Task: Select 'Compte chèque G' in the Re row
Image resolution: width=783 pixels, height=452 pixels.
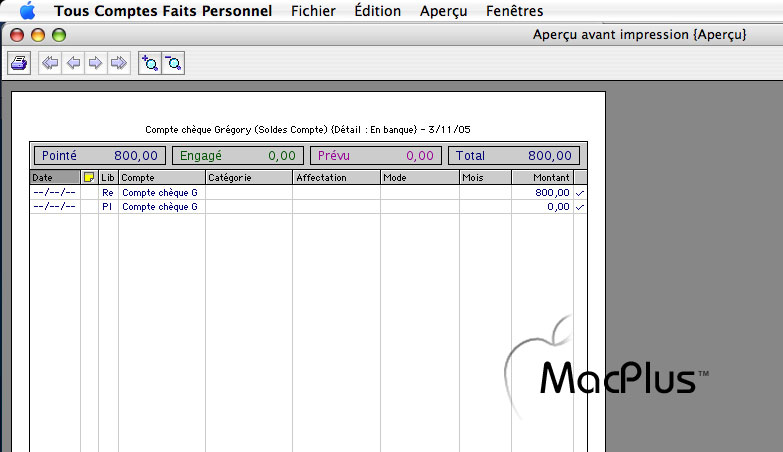Action: point(160,193)
